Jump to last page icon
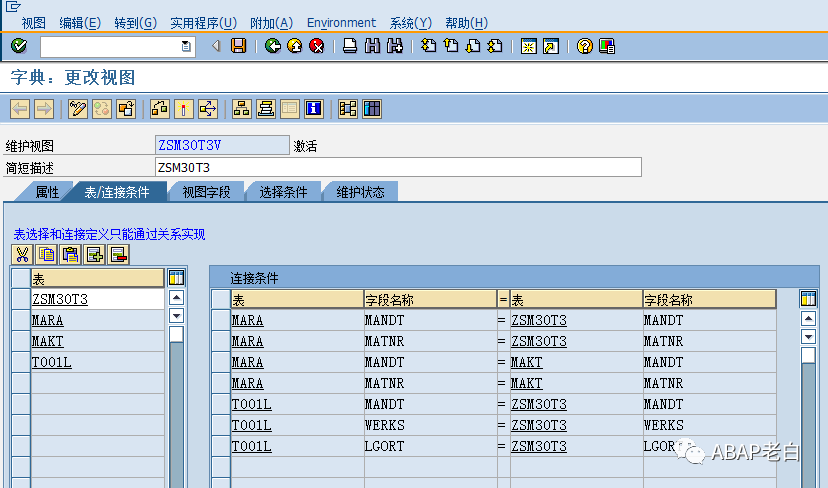 click(x=495, y=46)
